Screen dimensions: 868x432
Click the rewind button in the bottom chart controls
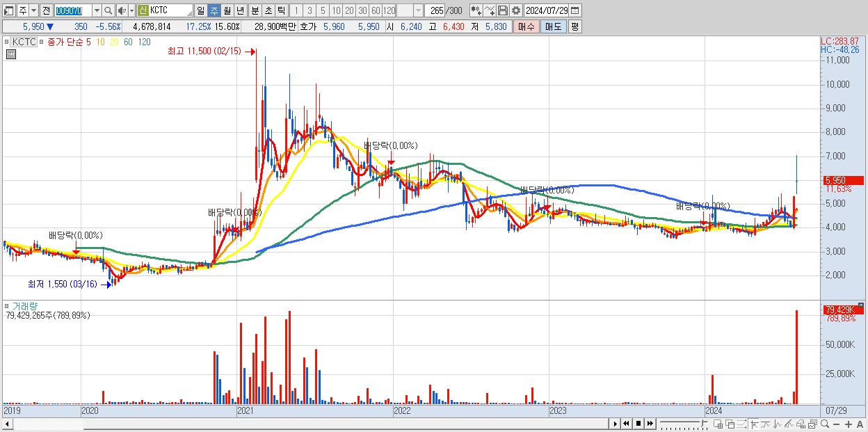(626, 424)
